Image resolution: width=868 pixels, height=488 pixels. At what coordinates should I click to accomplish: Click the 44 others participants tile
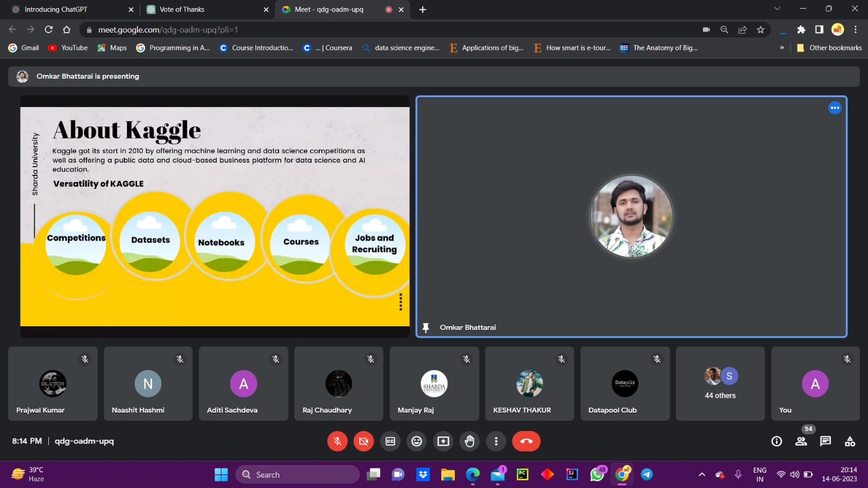(720, 384)
